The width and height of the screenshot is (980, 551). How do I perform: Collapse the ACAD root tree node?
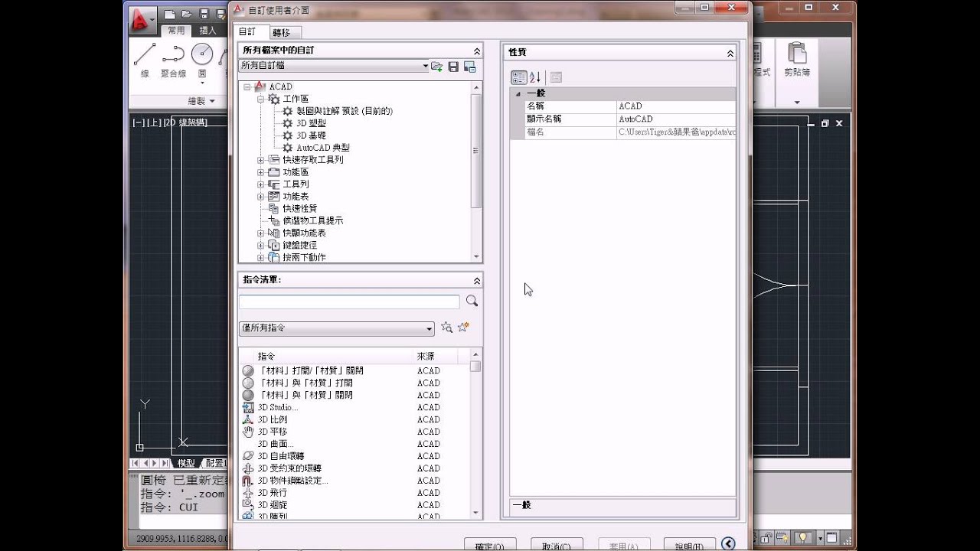pyautogui.click(x=247, y=86)
